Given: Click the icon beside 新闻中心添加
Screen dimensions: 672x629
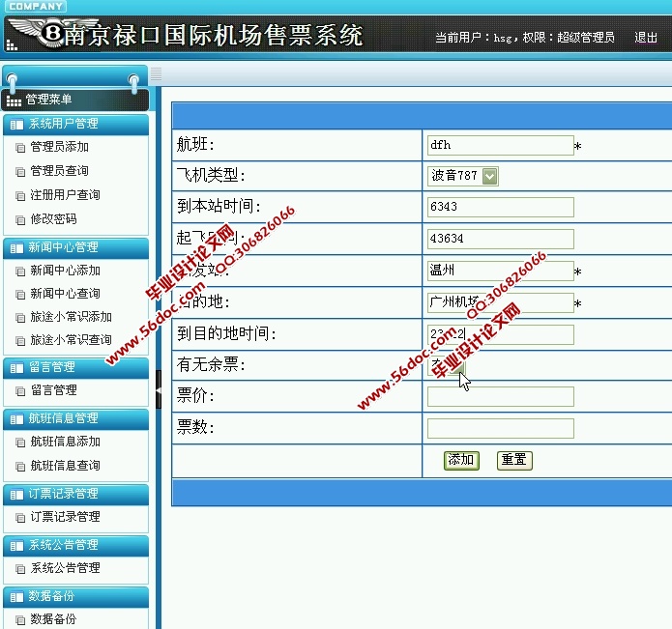Looking at the screenshot, I should 20,272.
